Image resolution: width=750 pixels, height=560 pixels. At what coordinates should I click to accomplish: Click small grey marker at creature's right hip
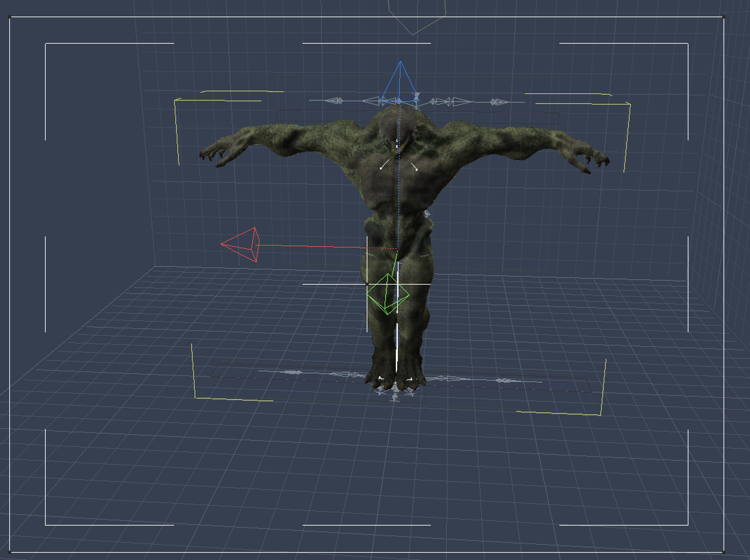pyautogui.click(x=427, y=213)
